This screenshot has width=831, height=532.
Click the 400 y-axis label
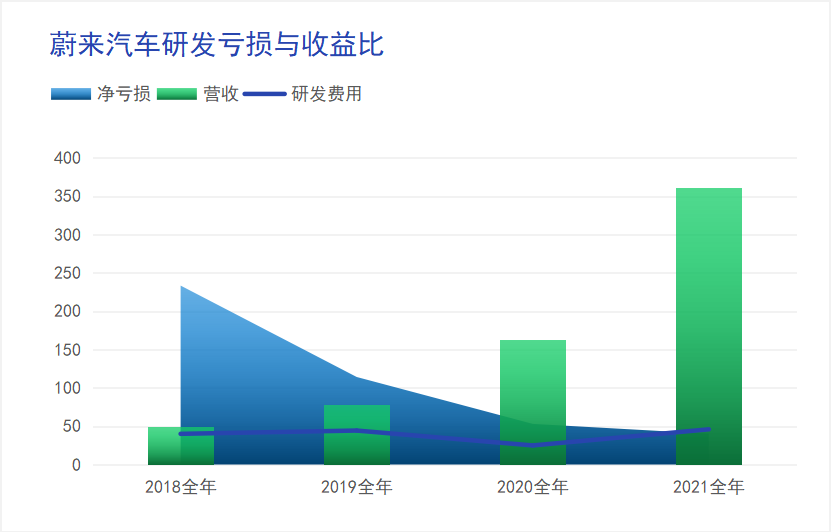pos(67,158)
